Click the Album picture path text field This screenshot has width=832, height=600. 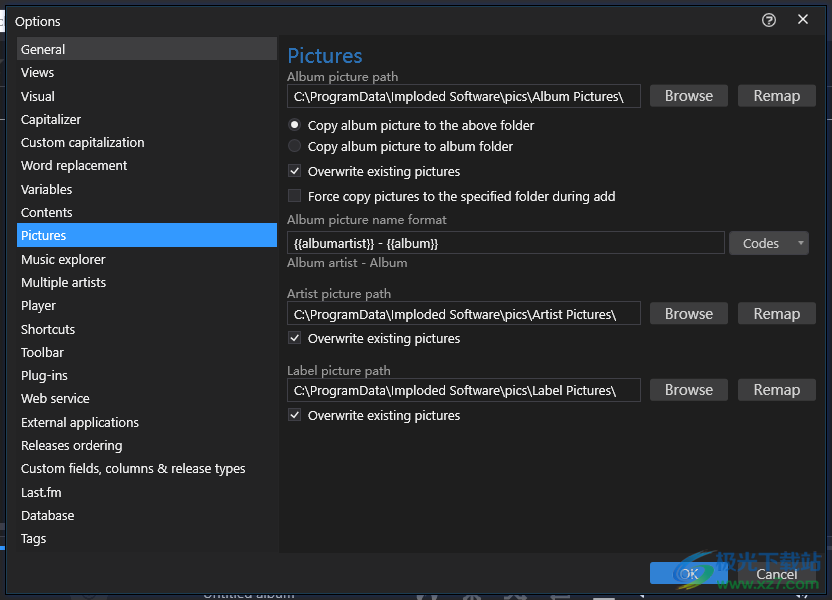coord(464,96)
